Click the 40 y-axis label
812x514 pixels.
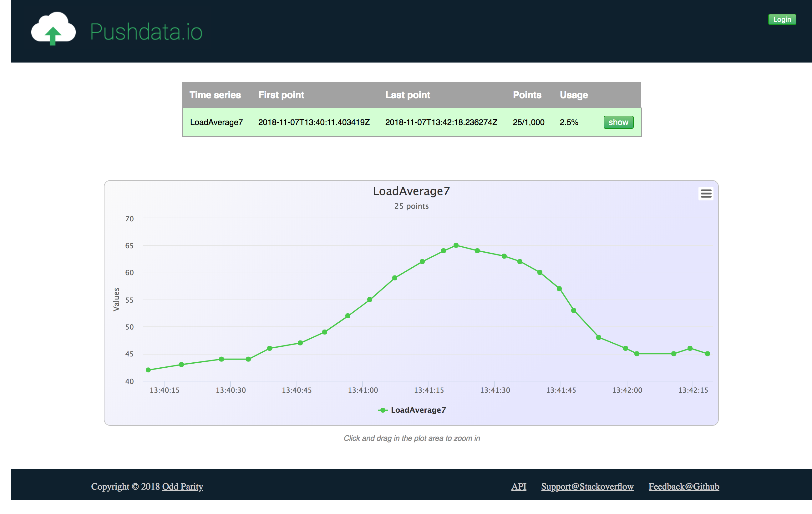click(129, 381)
